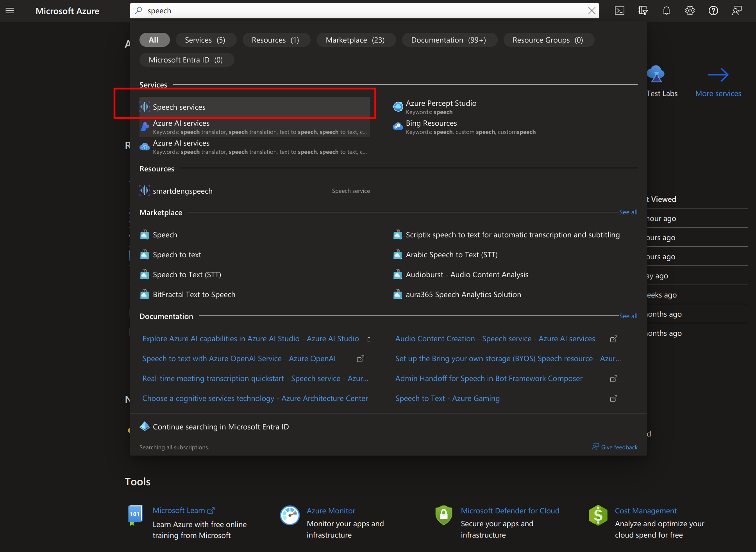
Task: Continue searching in Microsoft Entra ID
Action: tap(221, 427)
